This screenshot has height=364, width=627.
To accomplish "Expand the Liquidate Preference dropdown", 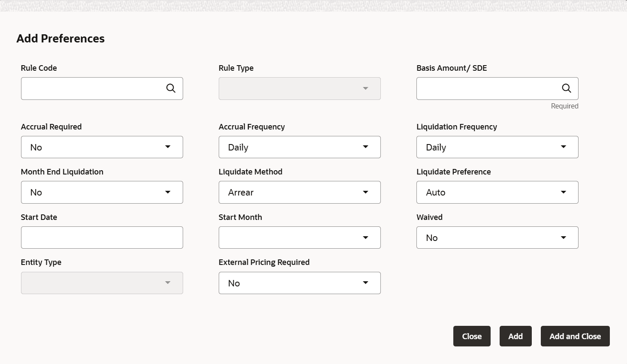I will coord(497,192).
